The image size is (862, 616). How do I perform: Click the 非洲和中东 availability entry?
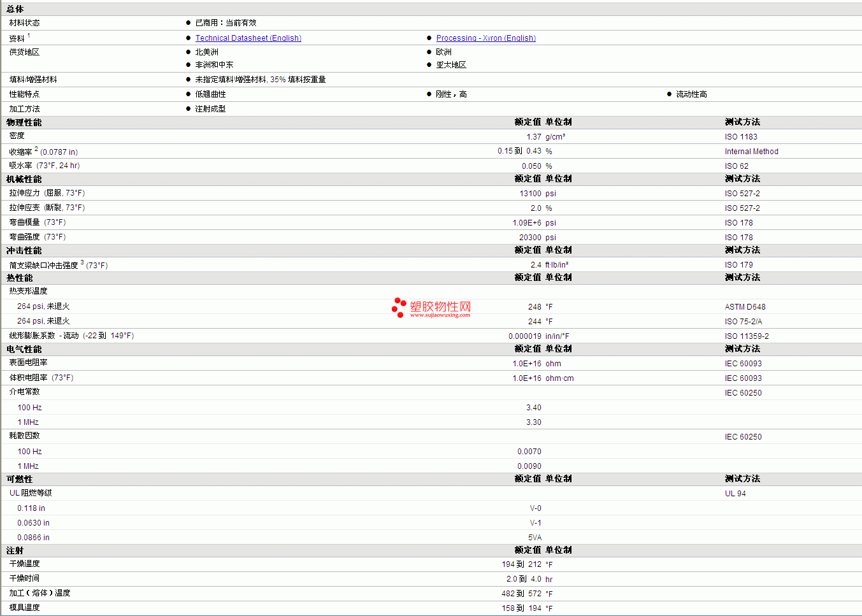click(214, 65)
